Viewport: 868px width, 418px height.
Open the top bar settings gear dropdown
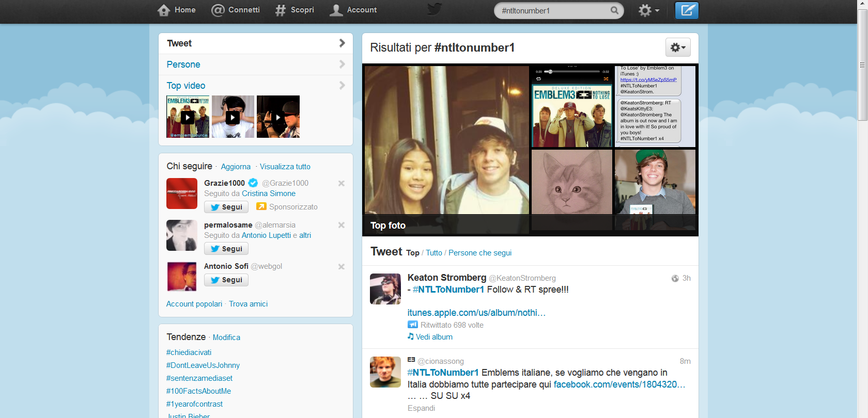click(x=649, y=10)
